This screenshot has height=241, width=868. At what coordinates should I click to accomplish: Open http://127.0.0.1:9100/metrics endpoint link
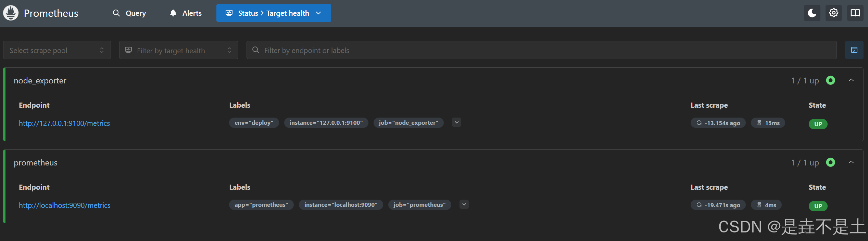(64, 123)
